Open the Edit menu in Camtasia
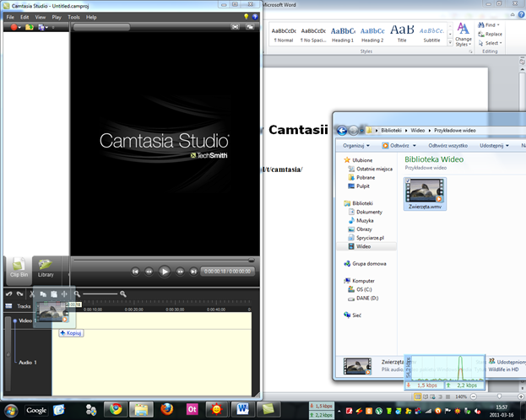Screen dimensions: 526x420 (24, 17)
